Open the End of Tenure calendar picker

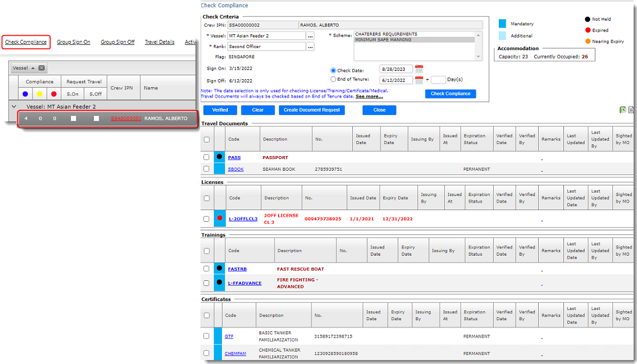point(418,80)
